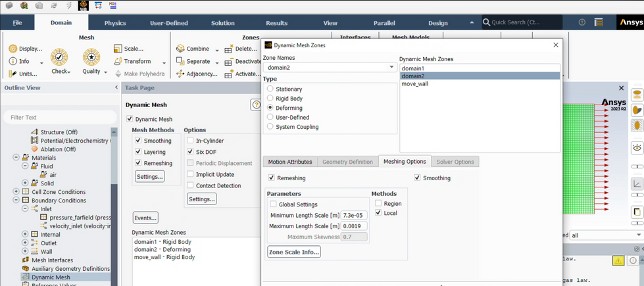This screenshot has width=644, height=286.
Task: Click the Transform mesh icon
Action: [x=118, y=61]
